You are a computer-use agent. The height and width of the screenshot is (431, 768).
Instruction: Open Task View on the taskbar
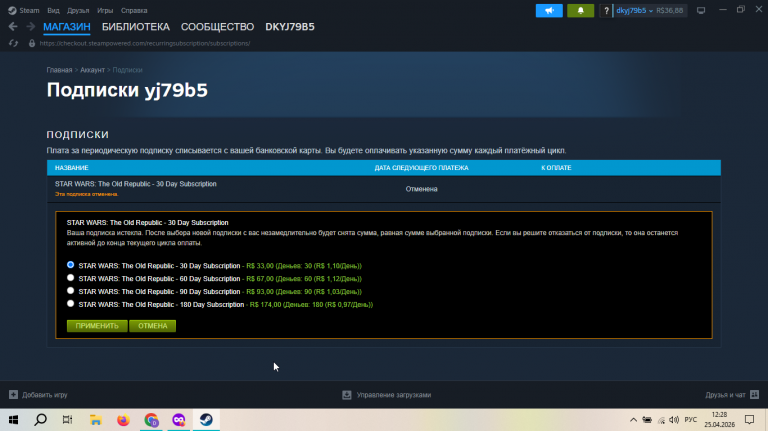pyautogui.click(x=68, y=420)
